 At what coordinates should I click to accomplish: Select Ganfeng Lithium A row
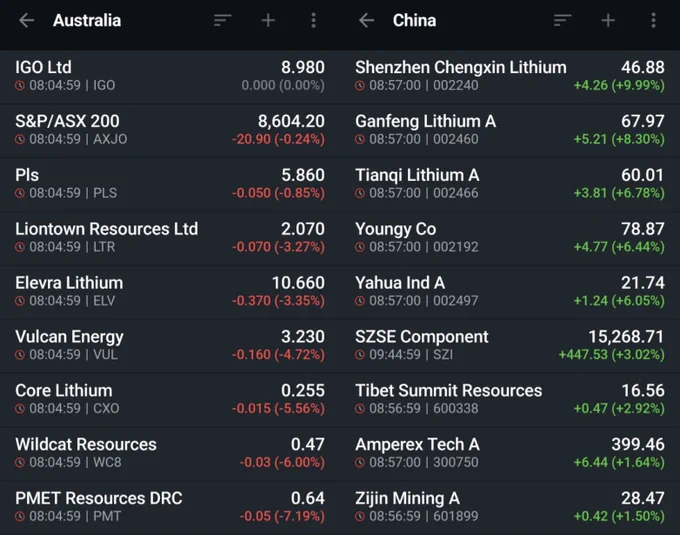click(510, 130)
